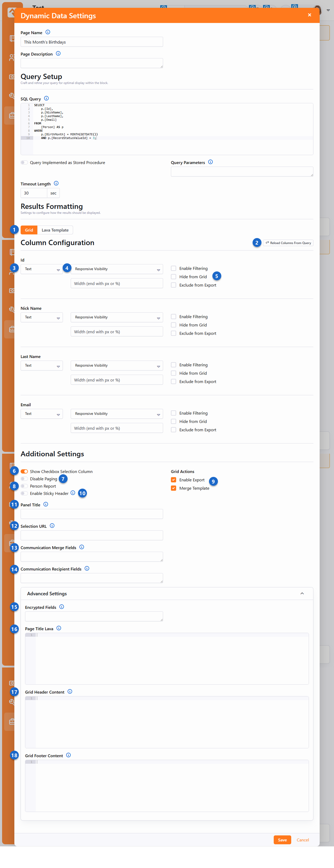Click the Encrypted Fields info icon
The height and width of the screenshot is (868, 334).
pos(62,607)
